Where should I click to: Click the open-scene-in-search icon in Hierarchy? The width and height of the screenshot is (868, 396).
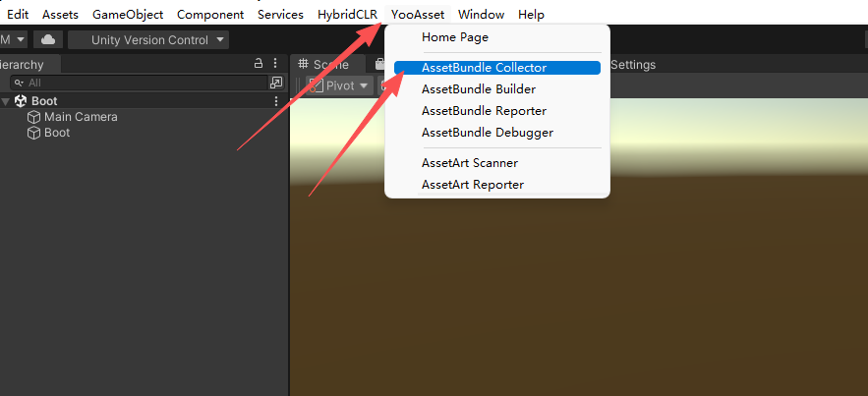275,83
